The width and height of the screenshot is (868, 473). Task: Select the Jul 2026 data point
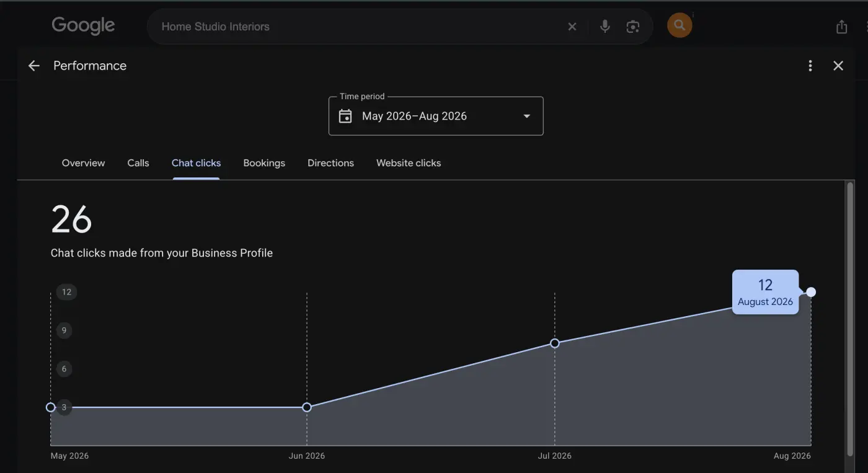click(x=555, y=343)
